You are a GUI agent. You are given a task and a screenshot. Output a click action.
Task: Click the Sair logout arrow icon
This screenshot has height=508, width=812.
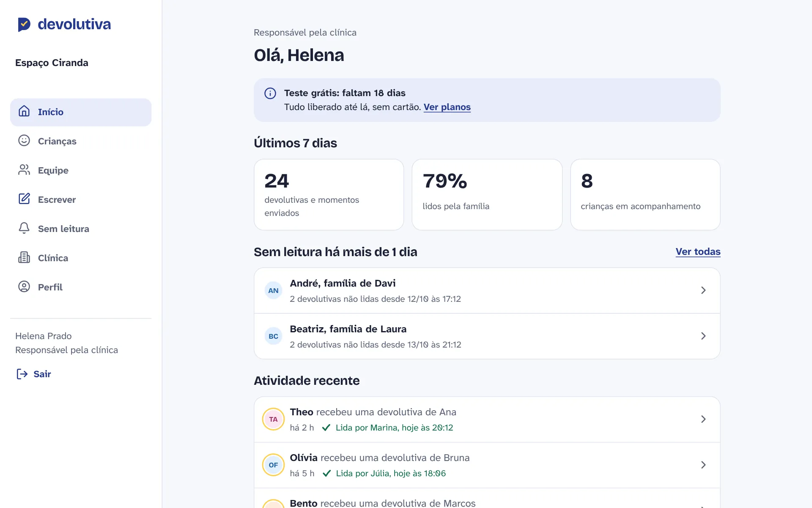[22, 374]
